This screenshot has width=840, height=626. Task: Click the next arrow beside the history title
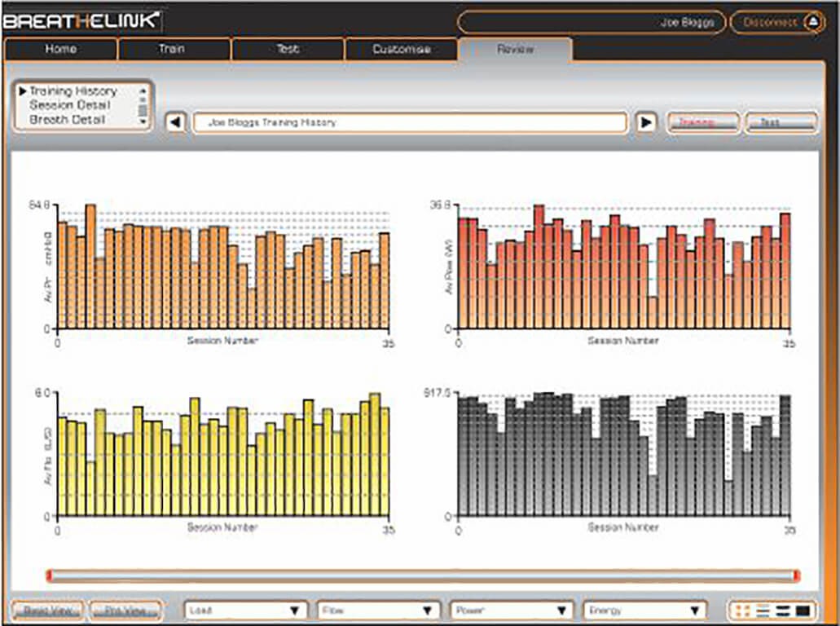point(646,122)
